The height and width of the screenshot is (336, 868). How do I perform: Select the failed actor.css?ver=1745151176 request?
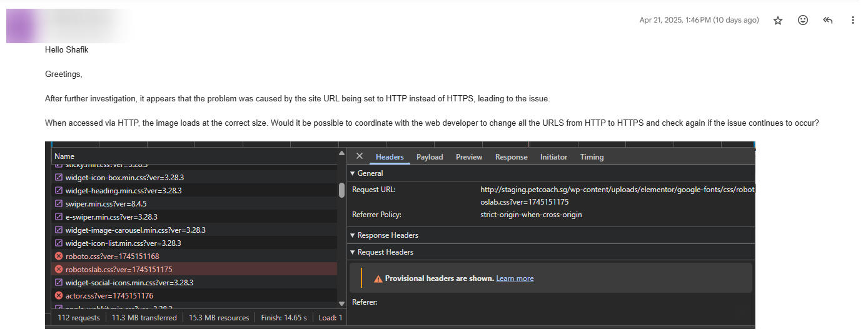[194, 296]
